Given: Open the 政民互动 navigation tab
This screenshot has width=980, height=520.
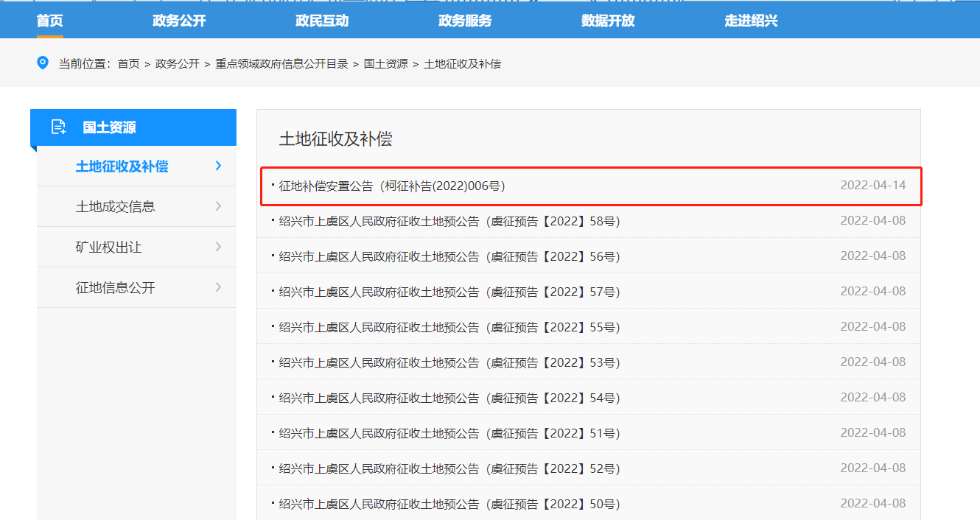Looking at the screenshot, I should click(x=322, y=21).
